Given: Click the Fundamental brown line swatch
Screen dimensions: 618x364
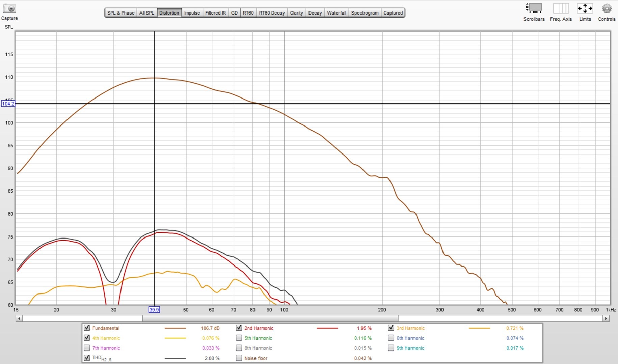Looking at the screenshot, I should 175,328.
